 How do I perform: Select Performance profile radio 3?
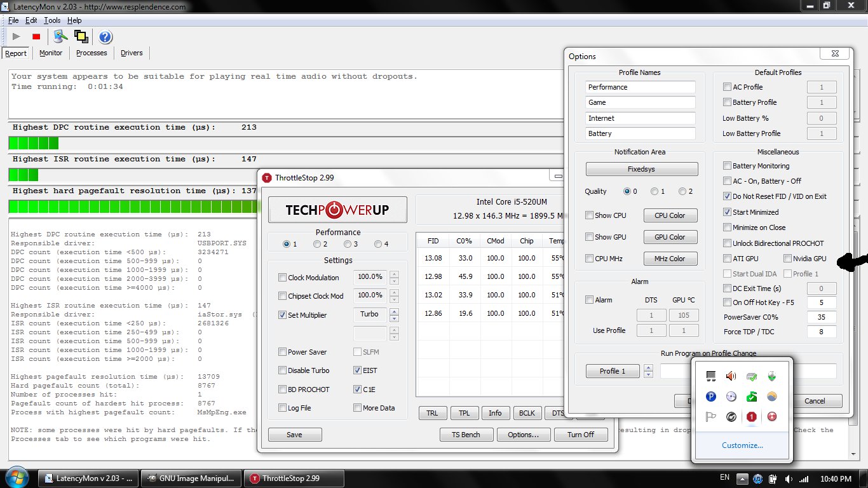(348, 244)
